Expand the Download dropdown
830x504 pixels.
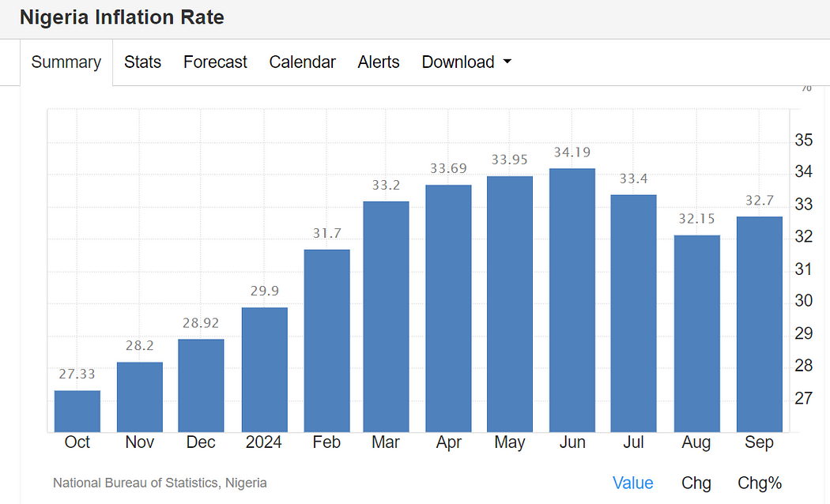(458, 62)
